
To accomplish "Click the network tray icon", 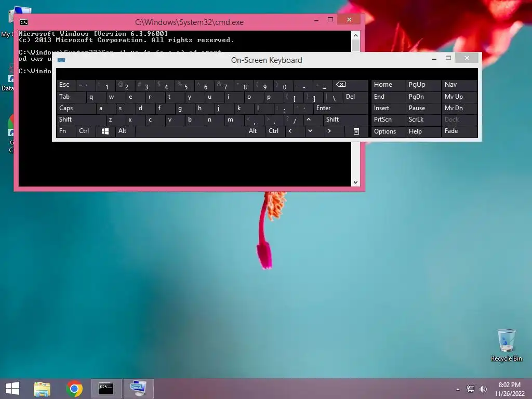I will tap(471, 389).
